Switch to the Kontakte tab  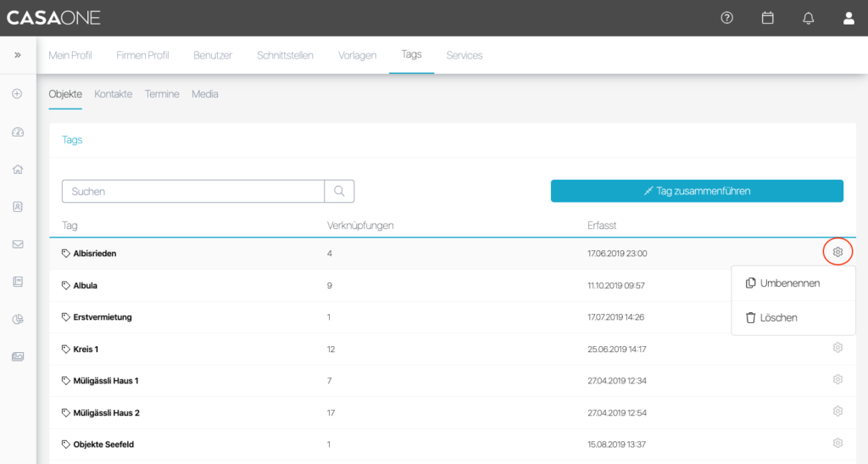(113, 94)
